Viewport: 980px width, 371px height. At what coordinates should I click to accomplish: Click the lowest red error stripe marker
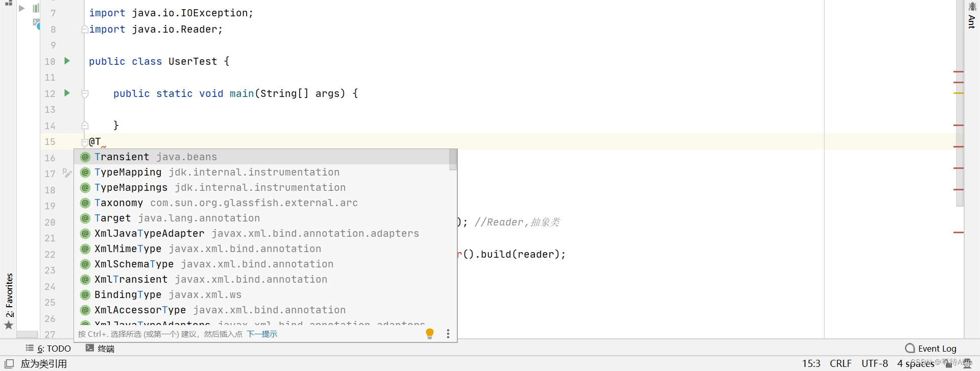point(959,232)
